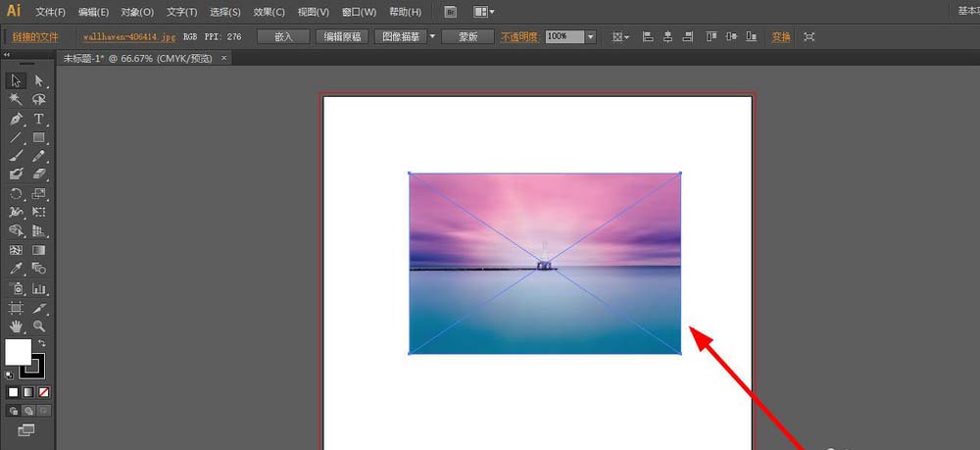Open the opacity percentage dropdown

[x=591, y=36]
